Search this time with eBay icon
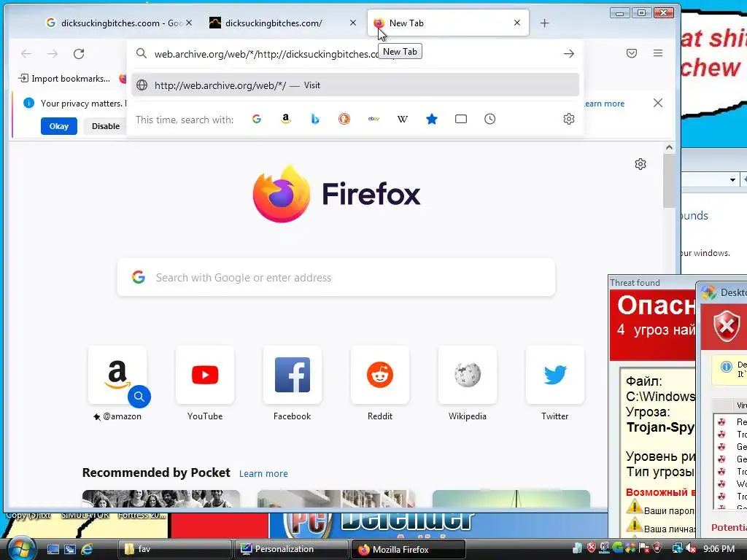This screenshot has width=747, height=560. (373, 119)
